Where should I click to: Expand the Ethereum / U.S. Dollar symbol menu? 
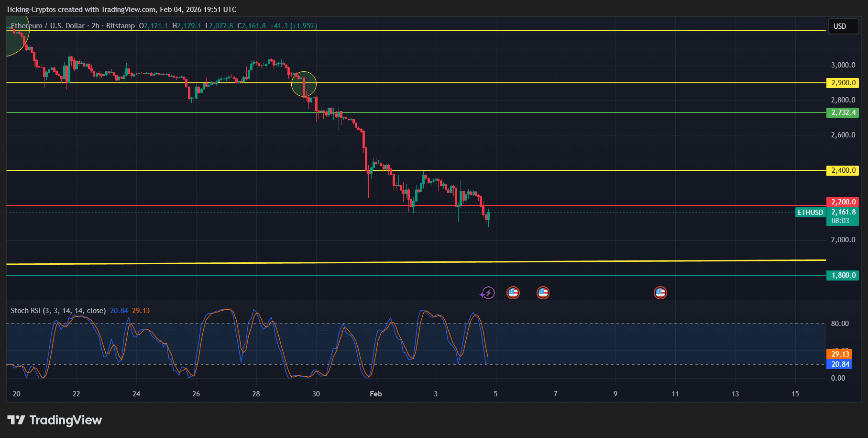click(48, 26)
